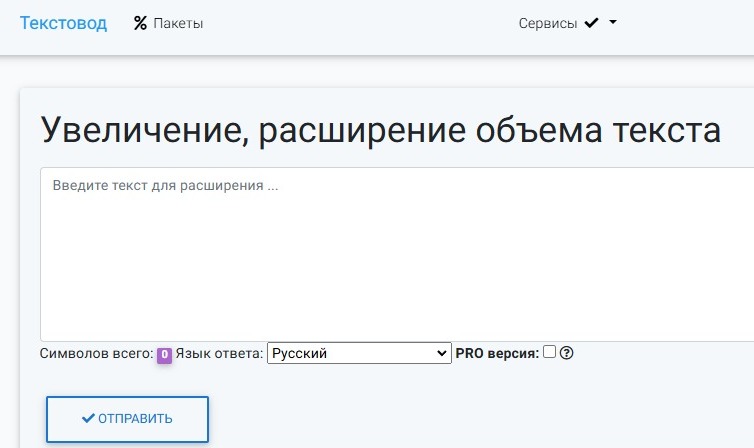
Task: Click the placeholder text Введите текст для расширения
Action: [x=165, y=186]
